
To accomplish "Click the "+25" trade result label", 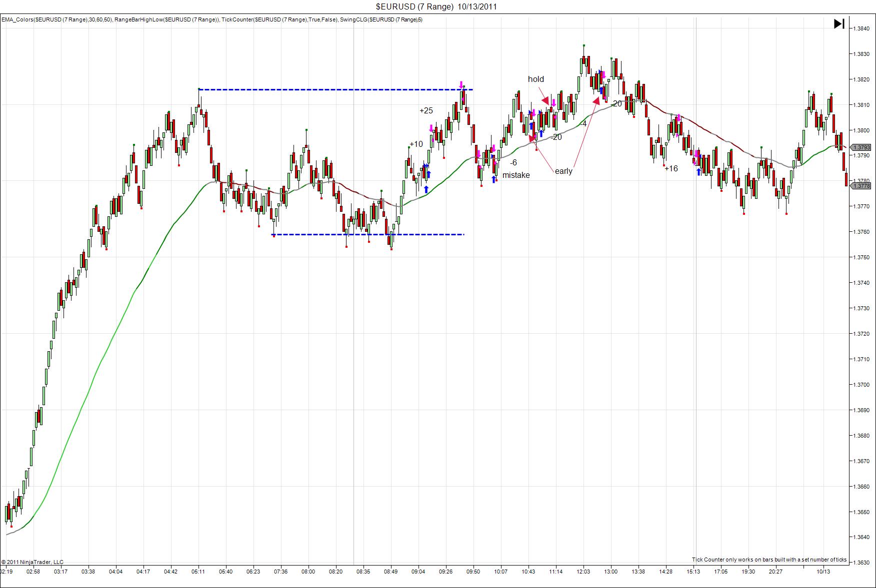I will 426,110.
